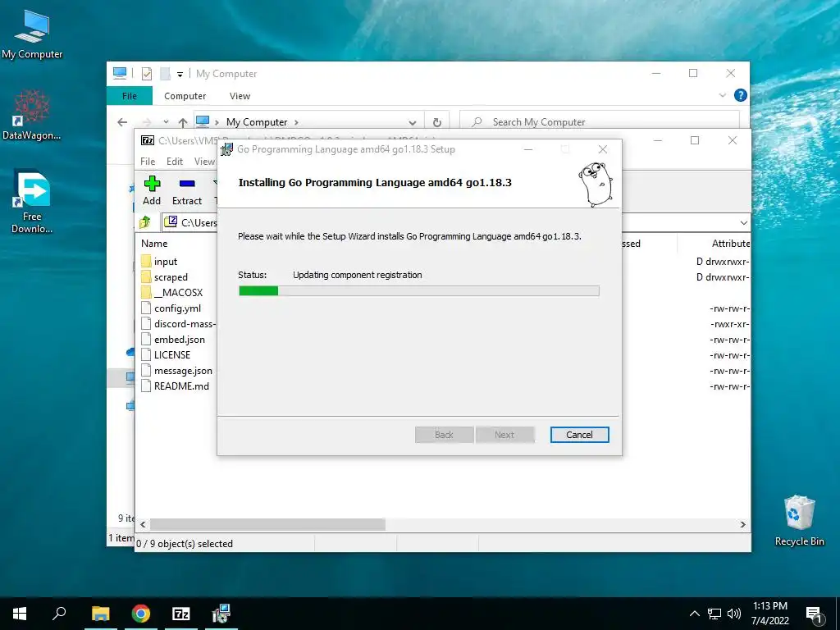The height and width of the screenshot is (630, 840).
Task: Open the volume tray icon
Action: tap(734, 614)
